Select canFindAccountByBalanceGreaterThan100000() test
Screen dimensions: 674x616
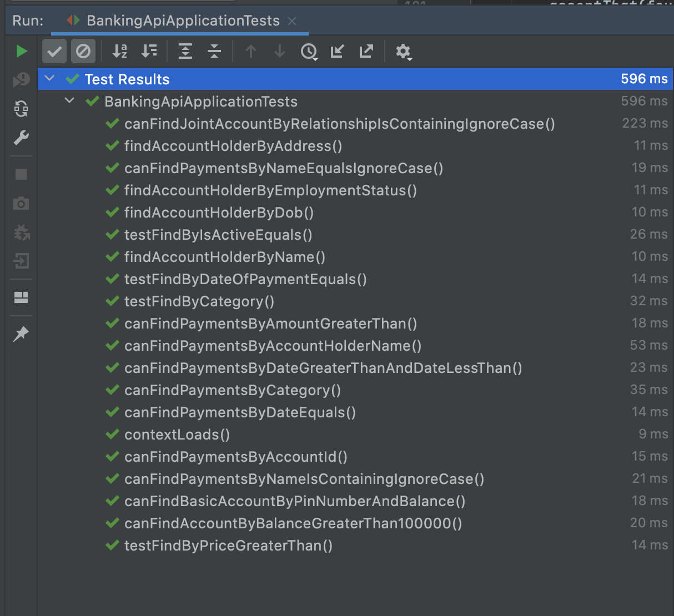point(293,523)
